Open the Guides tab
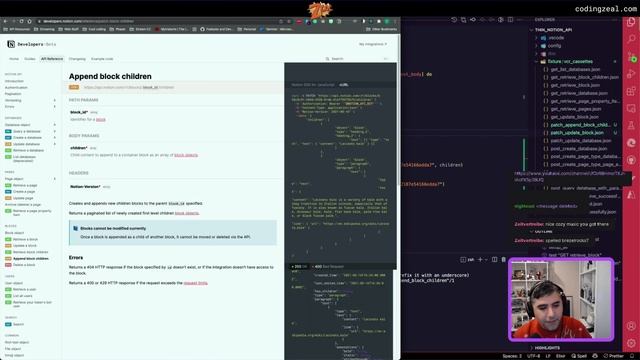The image size is (640, 360). [30, 59]
